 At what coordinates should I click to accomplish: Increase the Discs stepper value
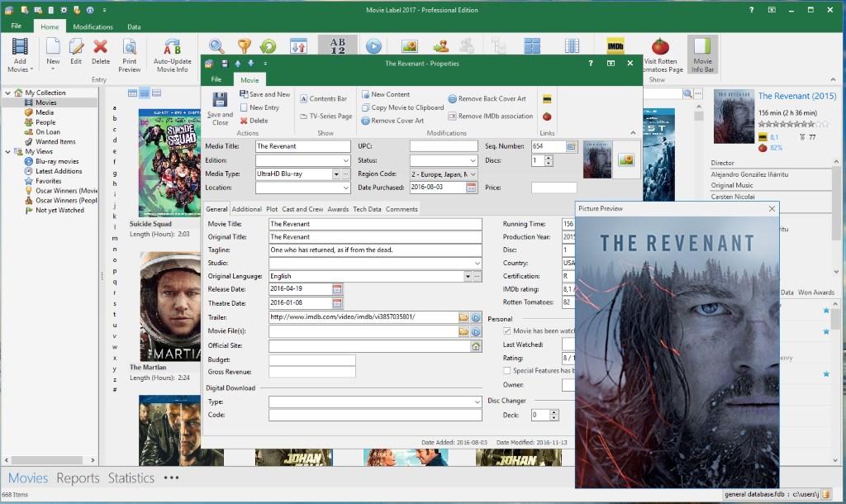tap(549, 158)
